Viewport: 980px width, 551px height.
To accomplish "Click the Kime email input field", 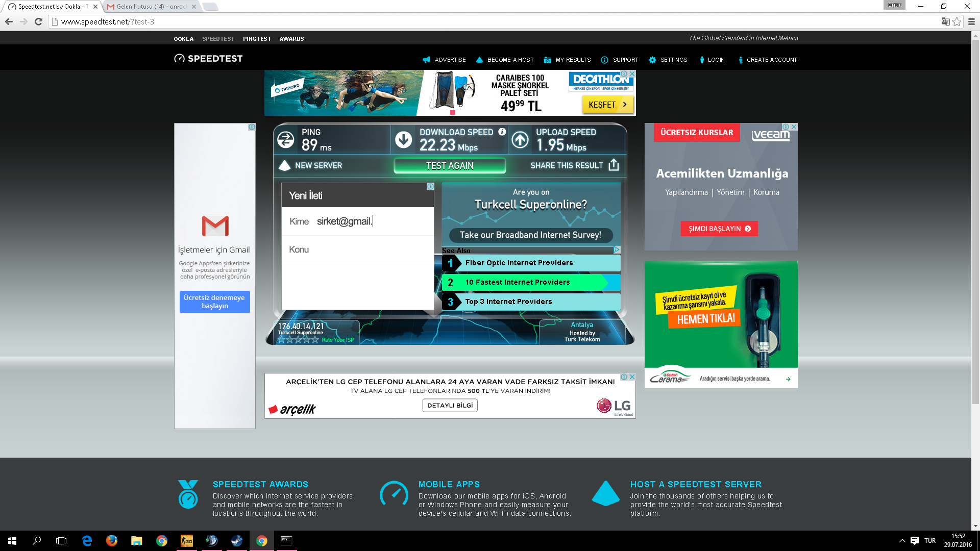I will coord(358,221).
